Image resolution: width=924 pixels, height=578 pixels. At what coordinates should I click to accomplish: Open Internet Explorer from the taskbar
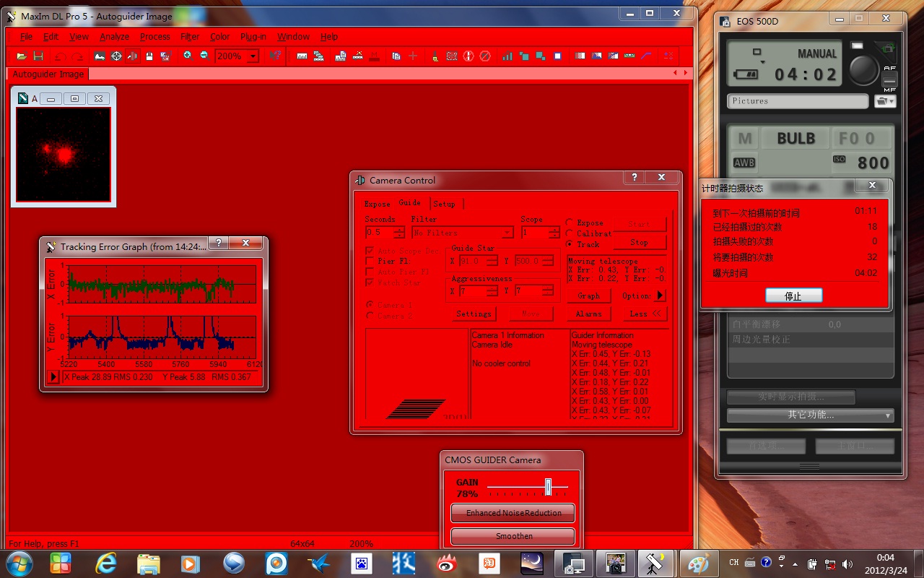tap(106, 563)
